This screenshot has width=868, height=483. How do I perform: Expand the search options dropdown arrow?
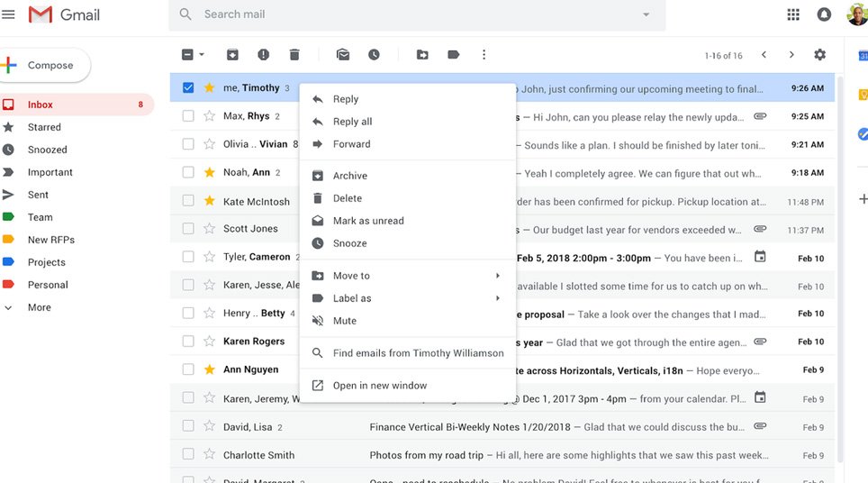(646, 14)
